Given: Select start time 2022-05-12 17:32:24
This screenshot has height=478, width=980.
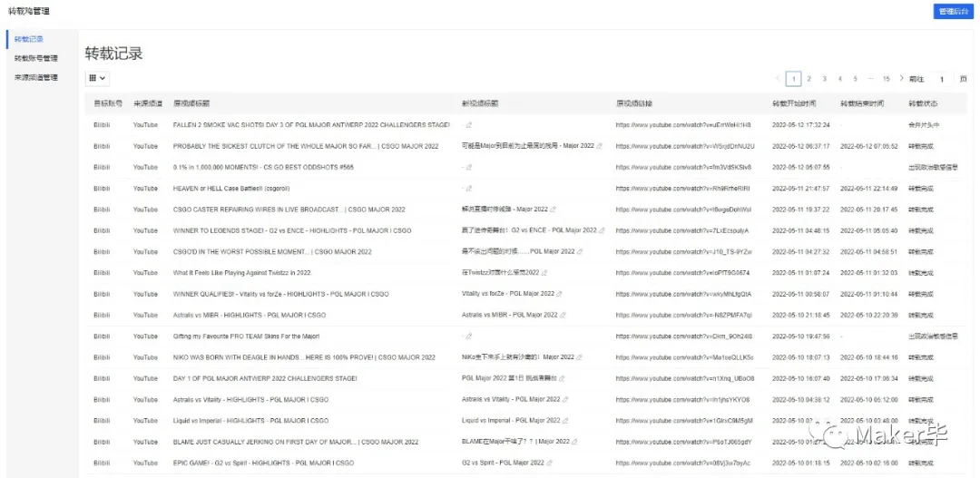Looking at the screenshot, I should [x=801, y=125].
